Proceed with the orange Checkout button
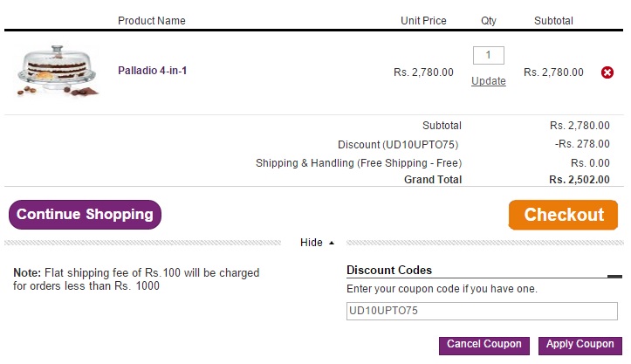Screen dimensions: 631x364 (x=563, y=215)
